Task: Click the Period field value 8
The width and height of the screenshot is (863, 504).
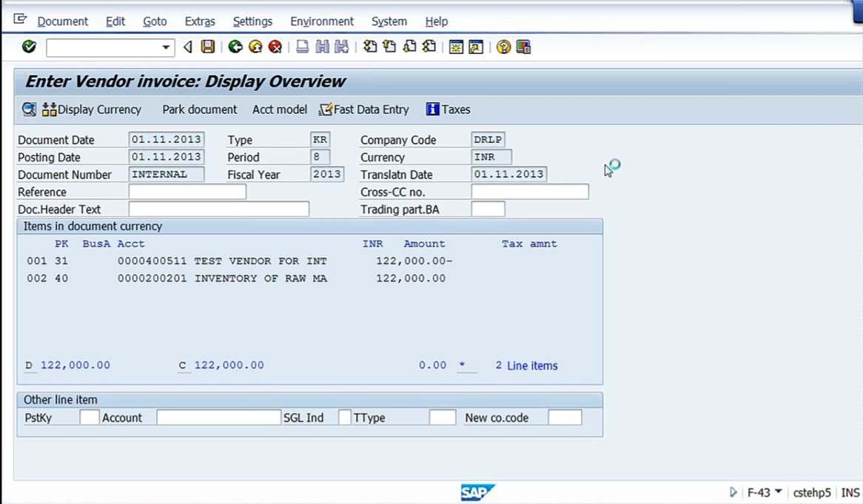Action: [x=320, y=157]
